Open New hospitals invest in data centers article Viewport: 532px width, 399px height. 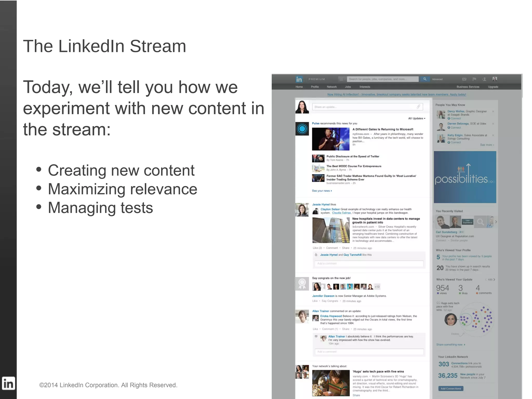pyautogui.click(x=386, y=221)
